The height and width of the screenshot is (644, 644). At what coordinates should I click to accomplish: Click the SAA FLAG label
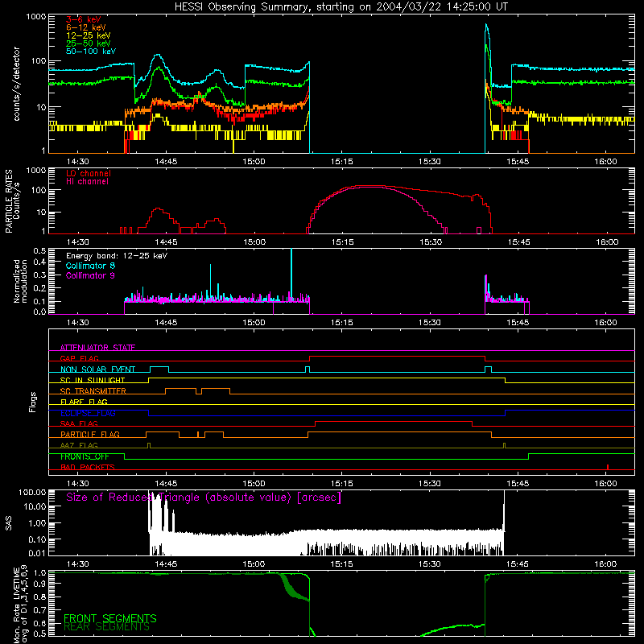(79, 423)
